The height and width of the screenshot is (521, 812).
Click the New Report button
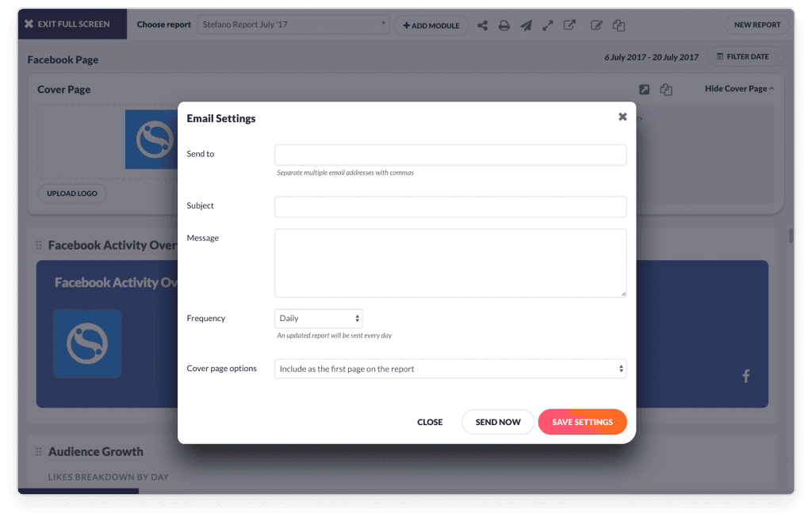pyautogui.click(x=757, y=25)
